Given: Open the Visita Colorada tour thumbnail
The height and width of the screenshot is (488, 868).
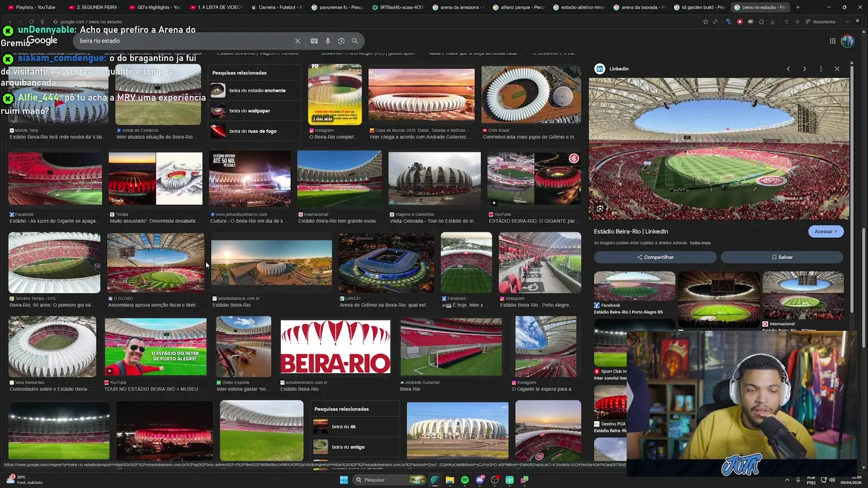Looking at the screenshot, I should [434, 179].
